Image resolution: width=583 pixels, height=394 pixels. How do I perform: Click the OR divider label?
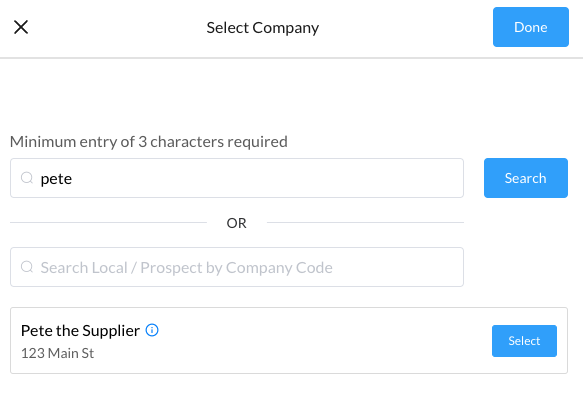click(236, 223)
